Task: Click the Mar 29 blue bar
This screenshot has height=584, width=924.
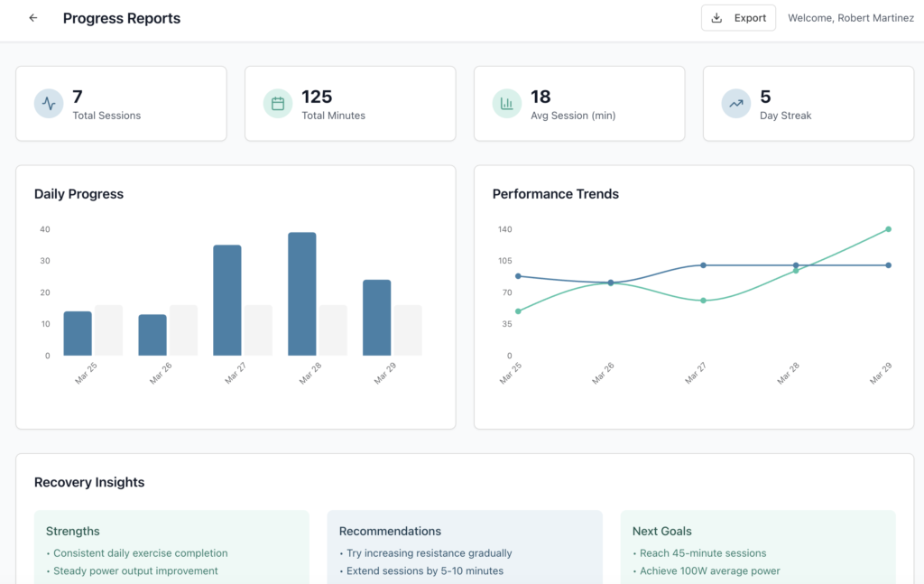Action: point(377,318)
